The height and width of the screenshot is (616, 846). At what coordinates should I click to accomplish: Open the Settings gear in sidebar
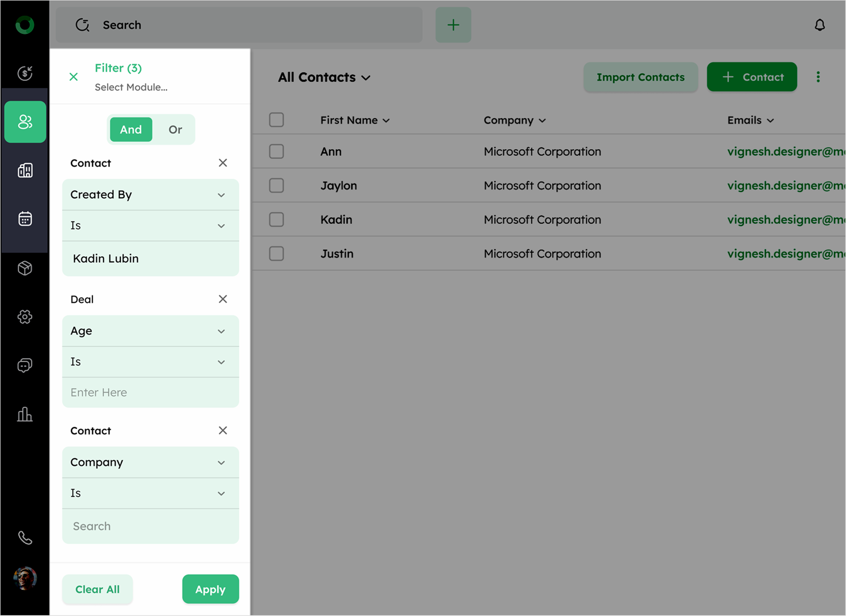25,317
